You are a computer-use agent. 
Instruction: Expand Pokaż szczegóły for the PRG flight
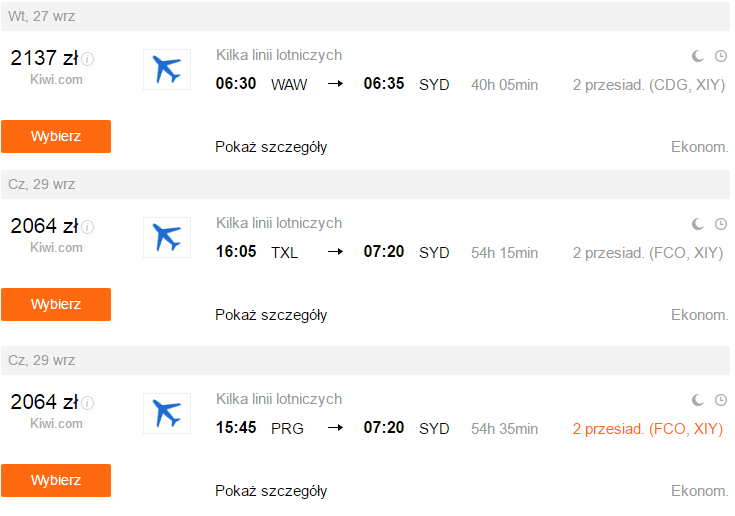[271, 491]
